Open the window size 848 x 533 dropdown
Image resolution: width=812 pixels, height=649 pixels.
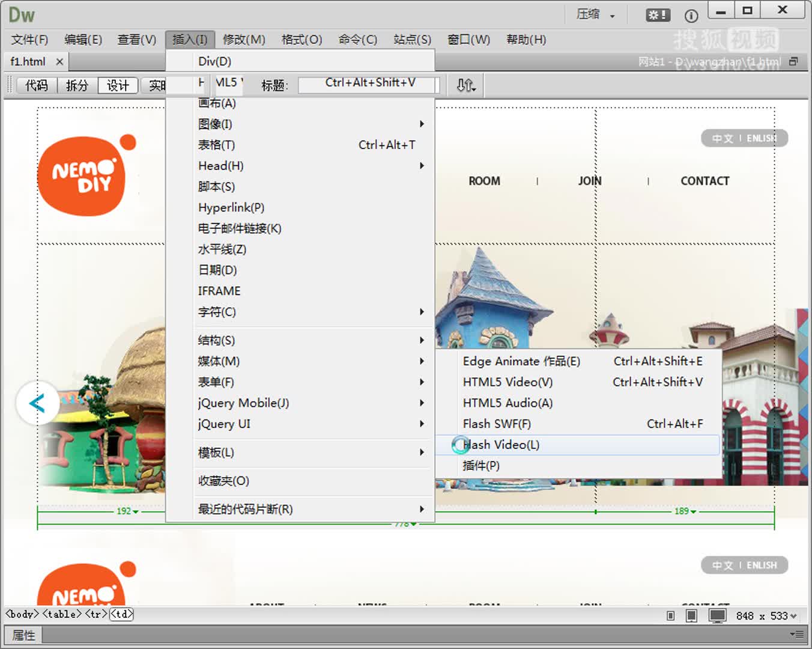click(766, 616)
